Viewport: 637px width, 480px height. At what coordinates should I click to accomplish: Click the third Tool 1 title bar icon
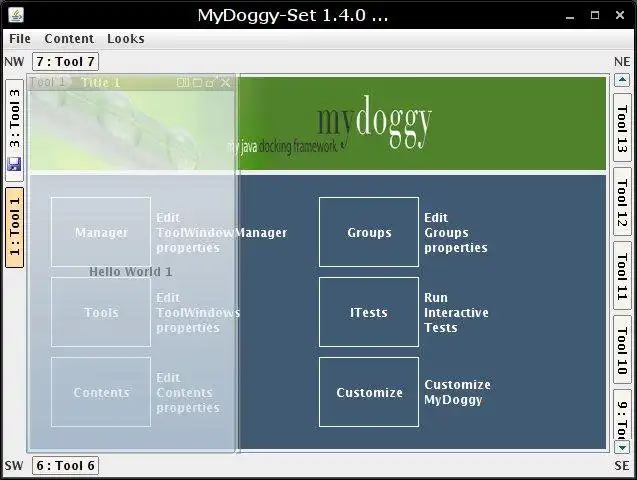[x=210, y=83]
